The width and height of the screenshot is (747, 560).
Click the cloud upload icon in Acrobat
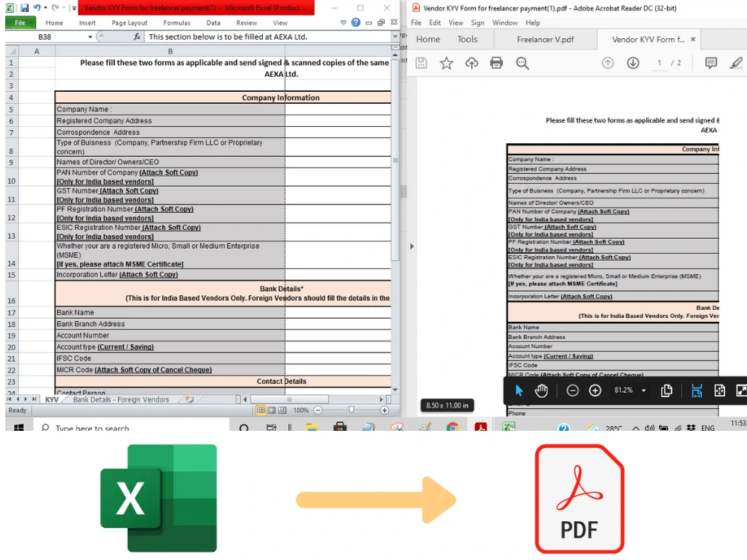pyautogui.click(x=471, y=63)
